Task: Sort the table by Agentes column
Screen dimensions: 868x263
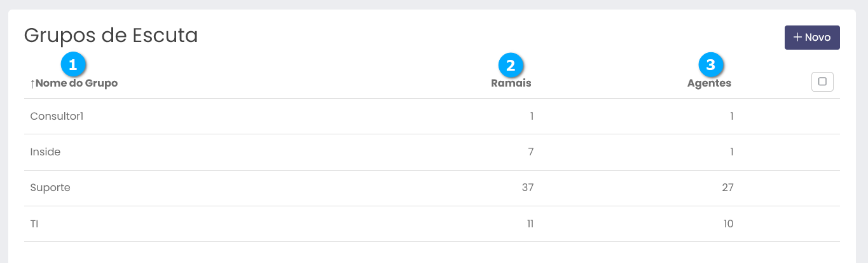Action: click(x=709, y=83)
